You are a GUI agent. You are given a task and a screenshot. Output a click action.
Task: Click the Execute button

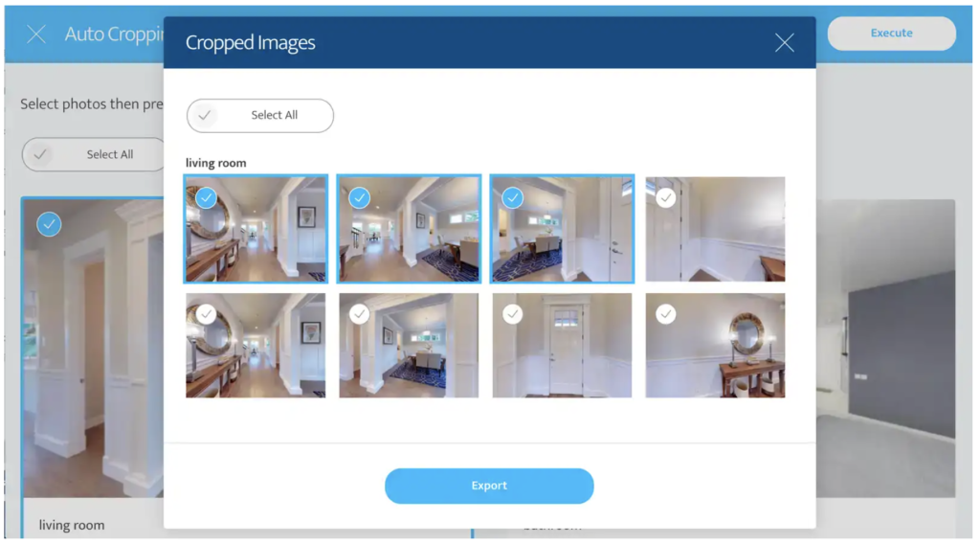pyautogui.click(x=891, y=34)
